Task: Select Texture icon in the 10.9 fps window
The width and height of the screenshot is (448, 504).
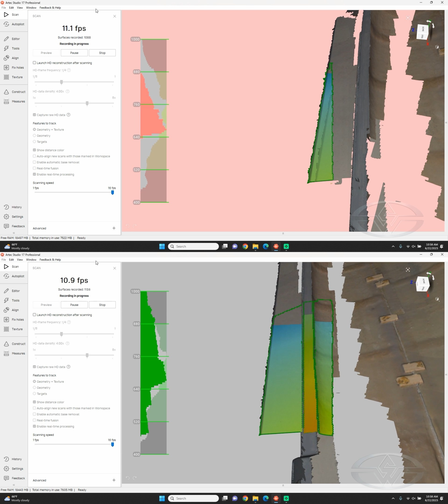Action: (6, 329)
